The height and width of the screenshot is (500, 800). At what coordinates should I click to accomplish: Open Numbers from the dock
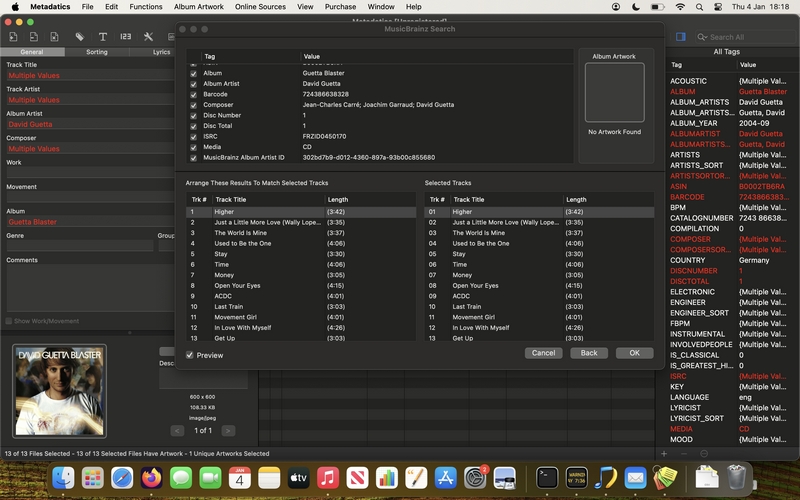coord(387,478)
